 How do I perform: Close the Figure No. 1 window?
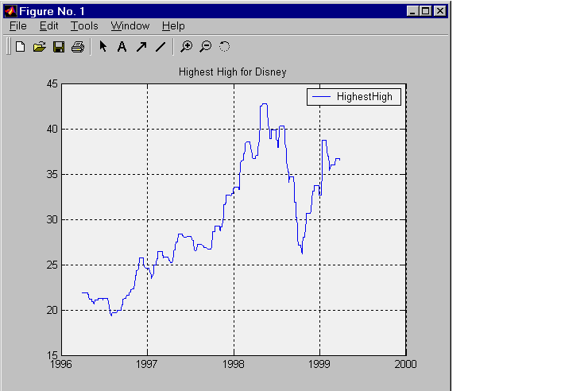[x=440, y=11]
